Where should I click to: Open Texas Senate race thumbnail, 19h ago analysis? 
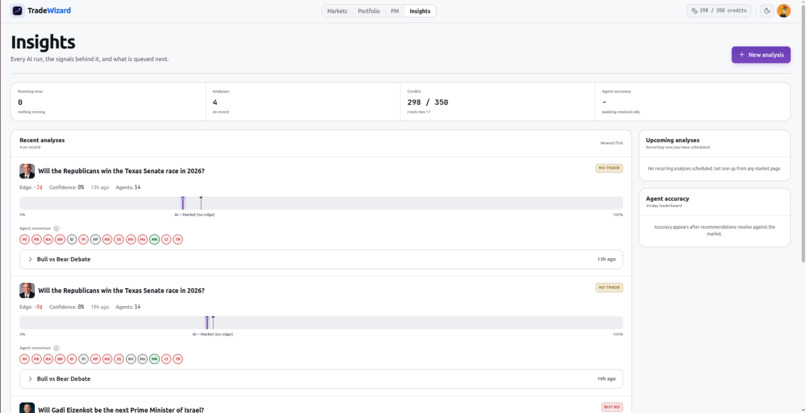click(27, 291)
